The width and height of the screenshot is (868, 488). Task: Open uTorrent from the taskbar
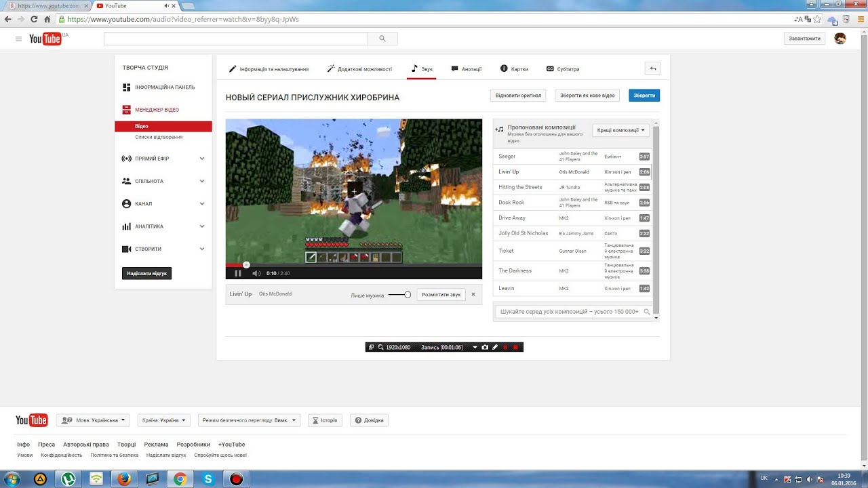tap(68, 479)
